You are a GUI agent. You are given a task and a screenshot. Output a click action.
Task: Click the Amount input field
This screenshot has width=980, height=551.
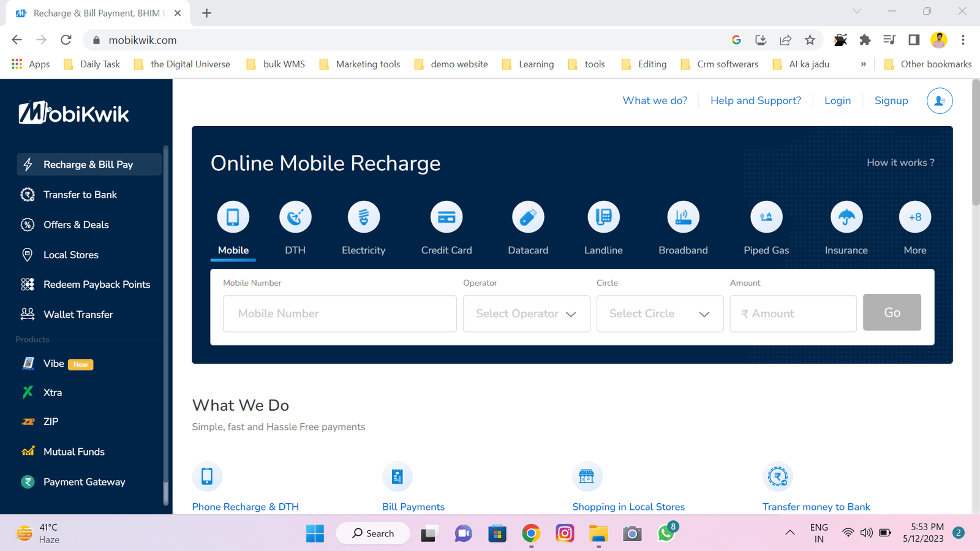pos(793,313)
